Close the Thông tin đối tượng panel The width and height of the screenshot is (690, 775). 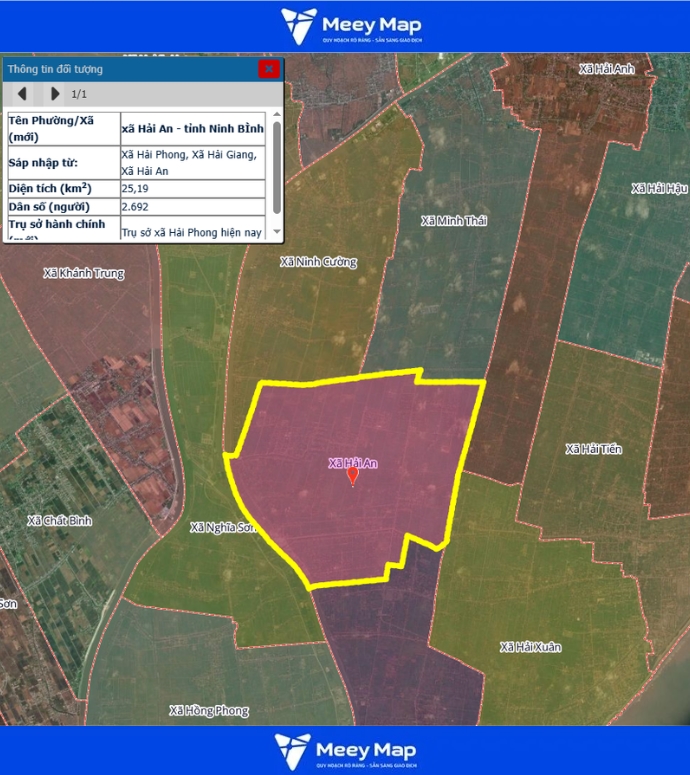(x=268, y=69)
